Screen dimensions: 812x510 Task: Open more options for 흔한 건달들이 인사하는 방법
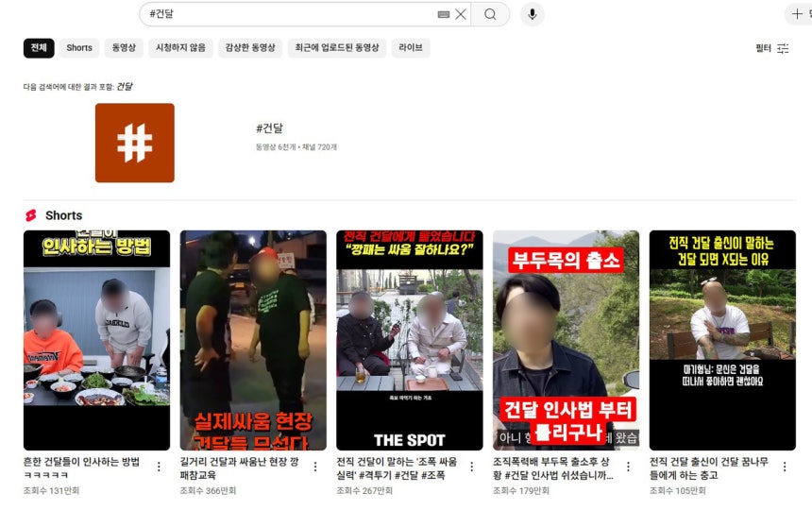pos(160,467)
